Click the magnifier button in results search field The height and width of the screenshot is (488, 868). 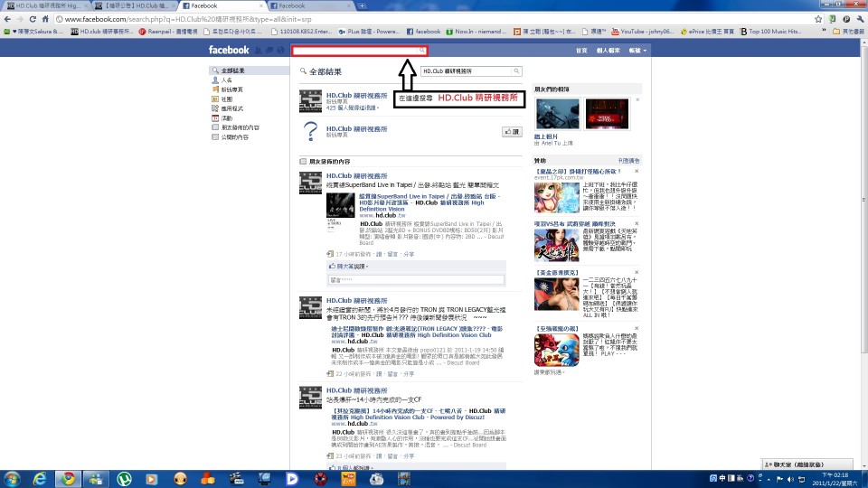(516, 70)
